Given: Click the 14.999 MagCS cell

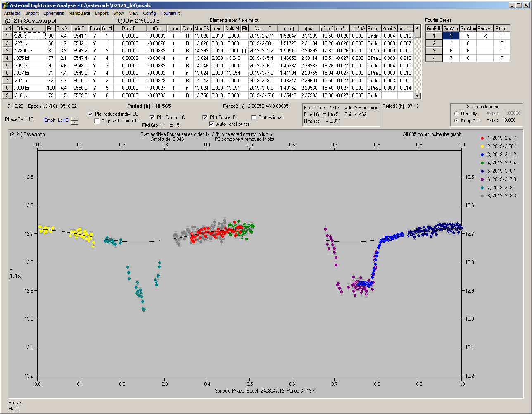Looking at the screenshot, I should tap(202, 51).
